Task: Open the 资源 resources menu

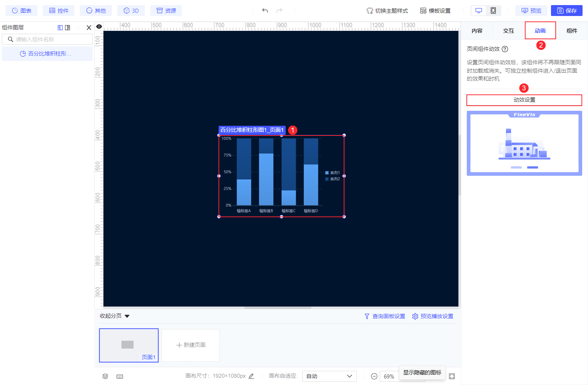Action: tap(166, 11)
